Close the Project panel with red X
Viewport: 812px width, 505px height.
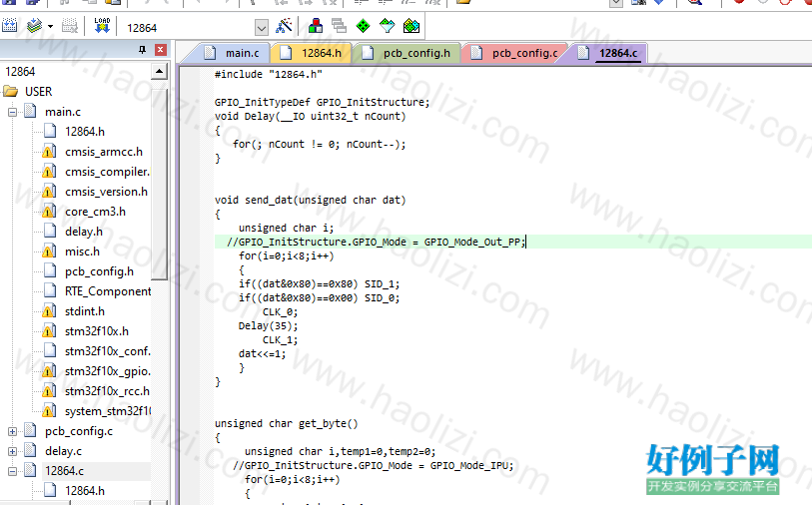tap(161, 50)
